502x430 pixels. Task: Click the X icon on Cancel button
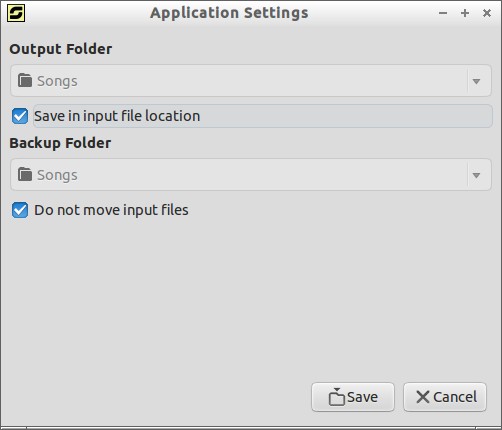point(423,397)
